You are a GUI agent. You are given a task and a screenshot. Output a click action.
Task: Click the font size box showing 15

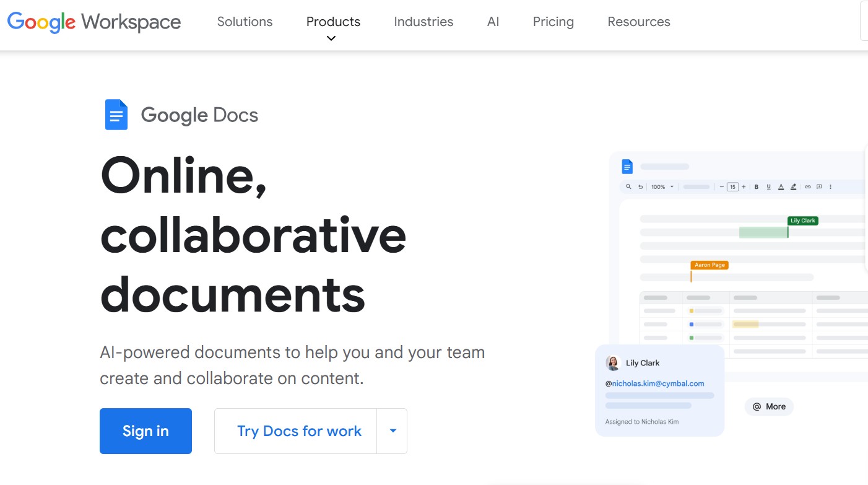tap(732, 186)
